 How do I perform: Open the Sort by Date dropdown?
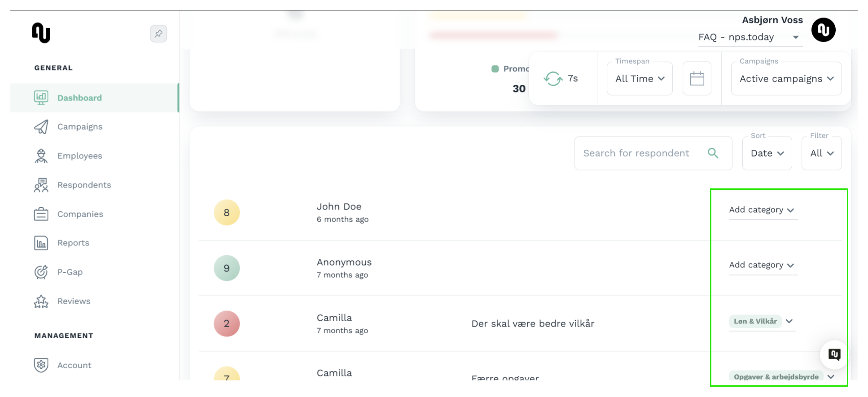(x=767, y=153)
